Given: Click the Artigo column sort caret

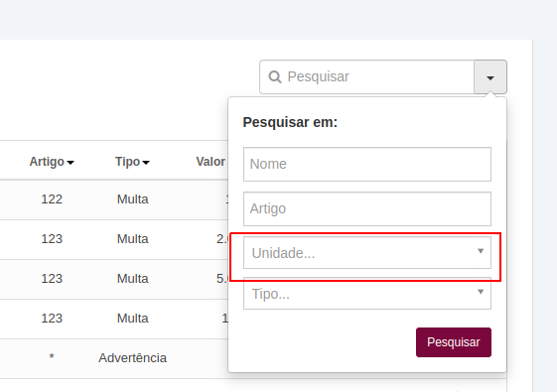Looking at the screenshot, I should 70,163.
